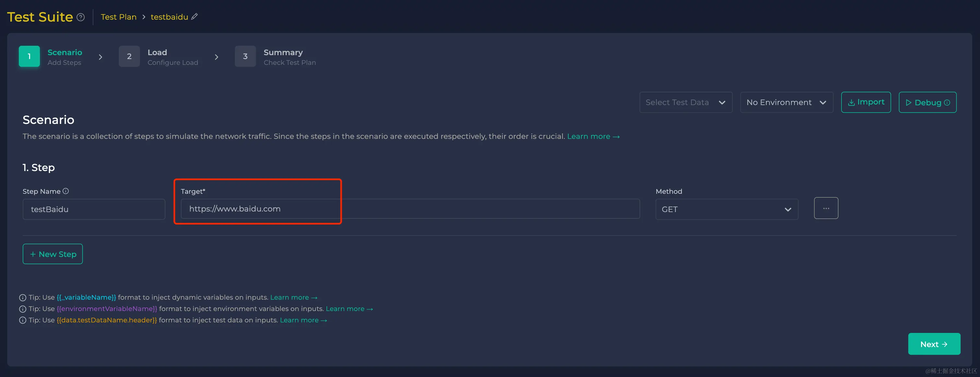Click the info icon inside Debug button
The width and height of the screenshot is (980, 377).
947,103
